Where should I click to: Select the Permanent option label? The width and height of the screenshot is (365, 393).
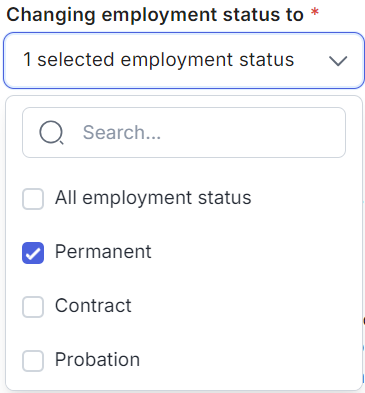click(103, 251)
